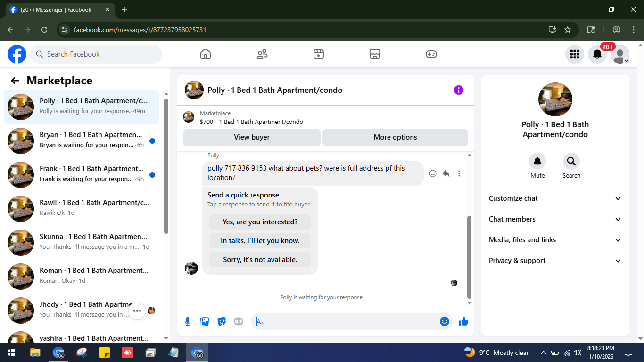Reply to Polly's message with the arrow icon
644x362 pixels.
click(x=446, y=173)
